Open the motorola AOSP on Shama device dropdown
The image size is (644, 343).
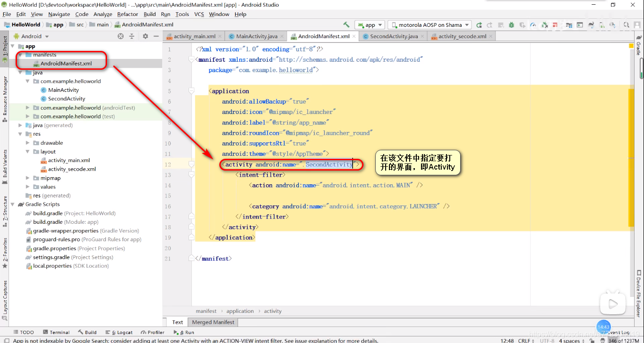429,25
